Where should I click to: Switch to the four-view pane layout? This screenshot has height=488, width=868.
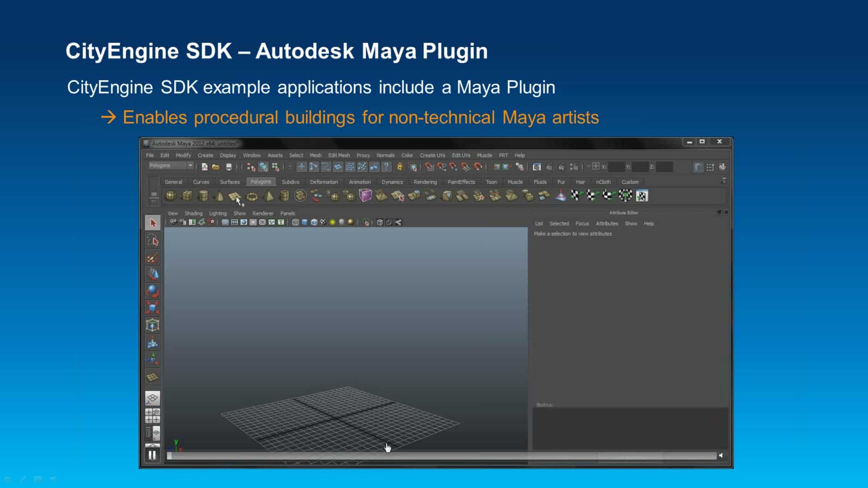pyautogui.click(x=152, y=416)
